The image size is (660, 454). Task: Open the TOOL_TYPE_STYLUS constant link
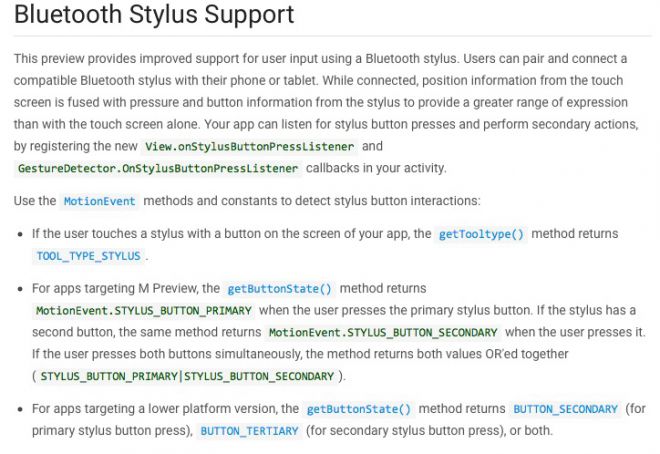[88, 256]
